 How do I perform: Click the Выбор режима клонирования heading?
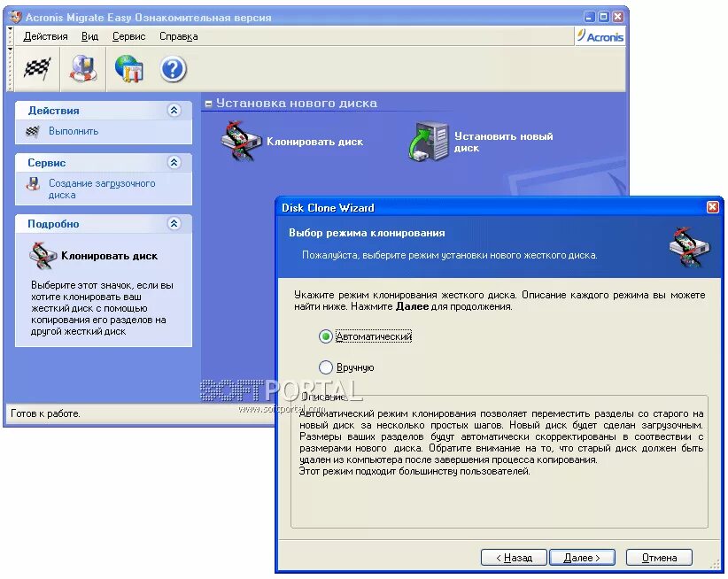[367, 233]
